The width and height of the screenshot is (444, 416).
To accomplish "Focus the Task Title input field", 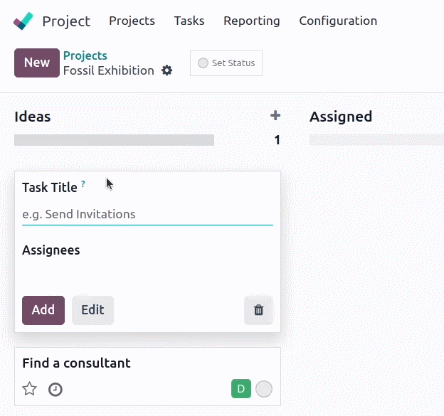I will 147,214.
